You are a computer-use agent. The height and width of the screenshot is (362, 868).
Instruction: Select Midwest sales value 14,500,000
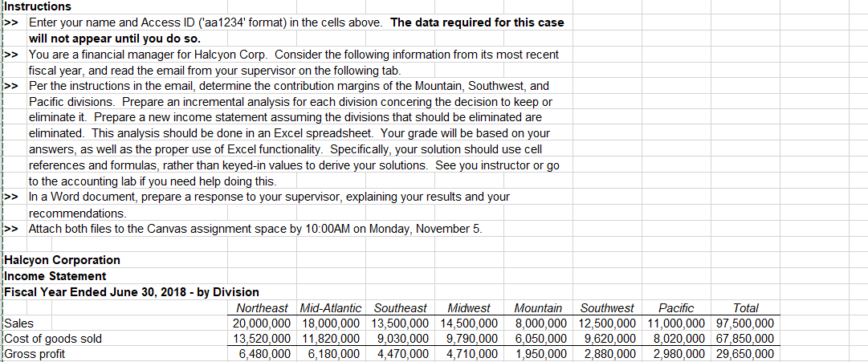click(469, 323)
